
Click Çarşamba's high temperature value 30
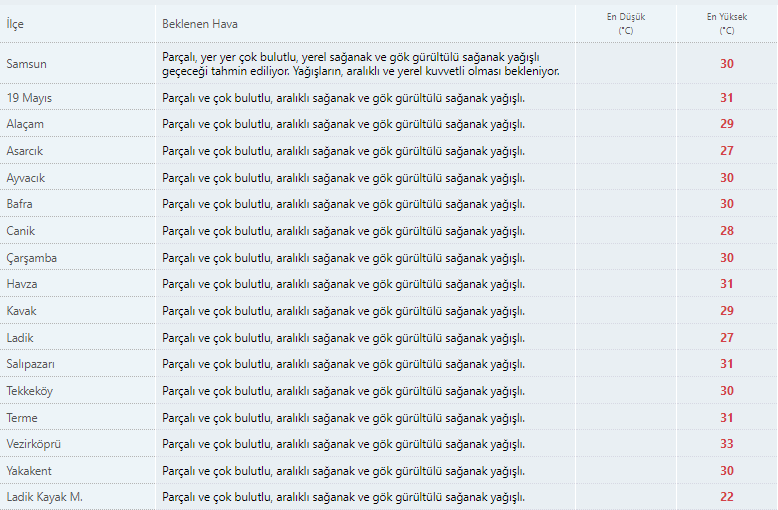(x=727, y=257)
